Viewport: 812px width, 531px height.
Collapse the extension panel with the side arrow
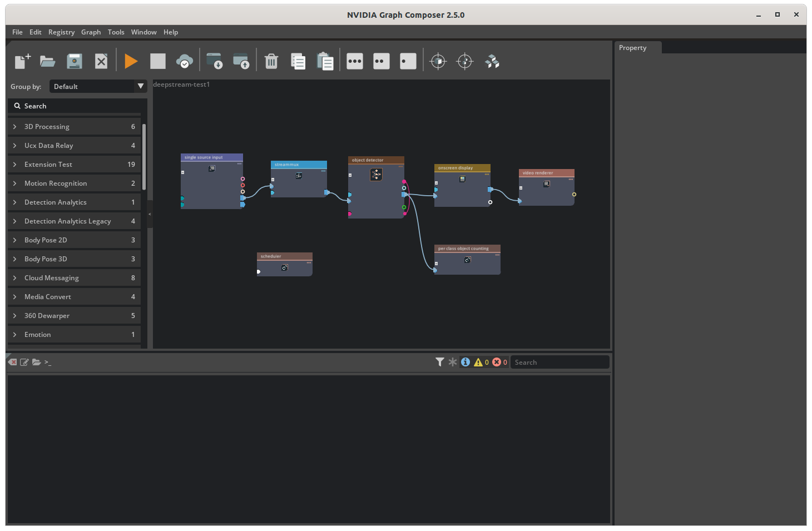150,214
